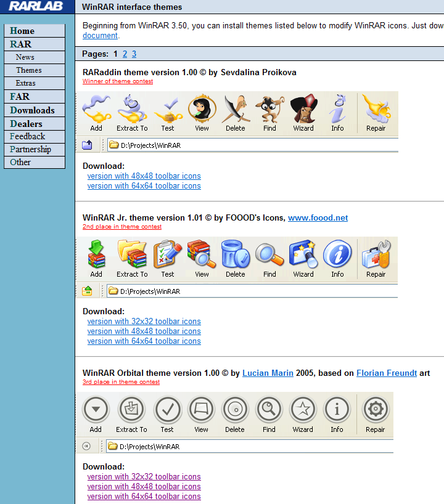The height and width of the screenshot is (504, 444).
Task: Click the WinRAR Jr. Info icon
Action: [337, 254]
